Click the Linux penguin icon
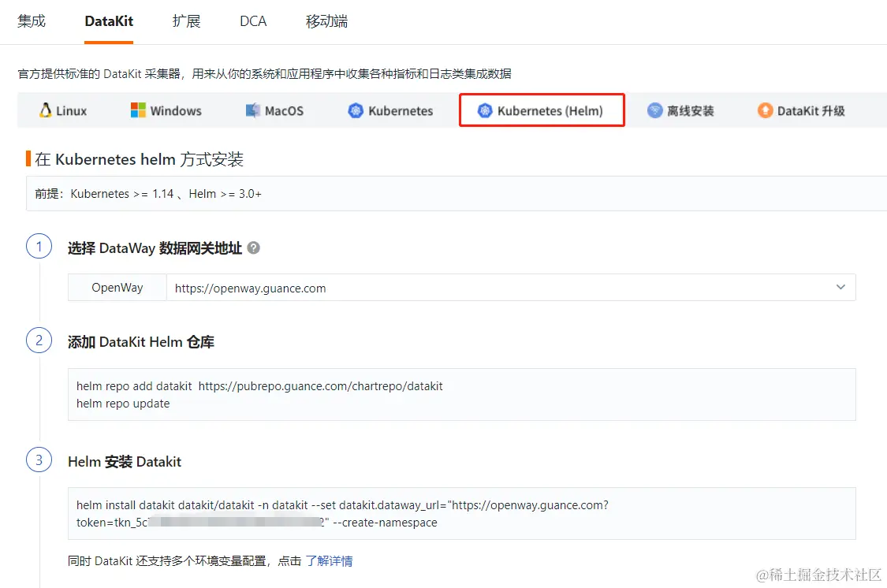This screenshot has width=887, height=588. coord(45,110)
